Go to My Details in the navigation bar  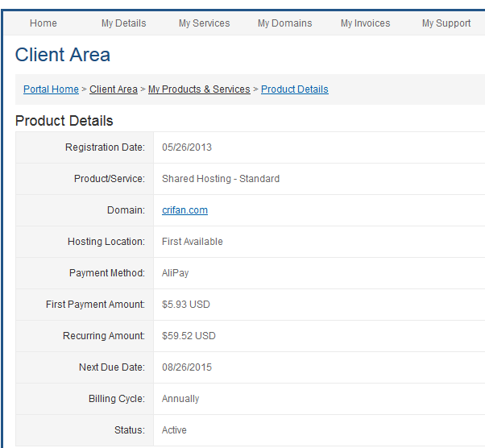(124, 23)
